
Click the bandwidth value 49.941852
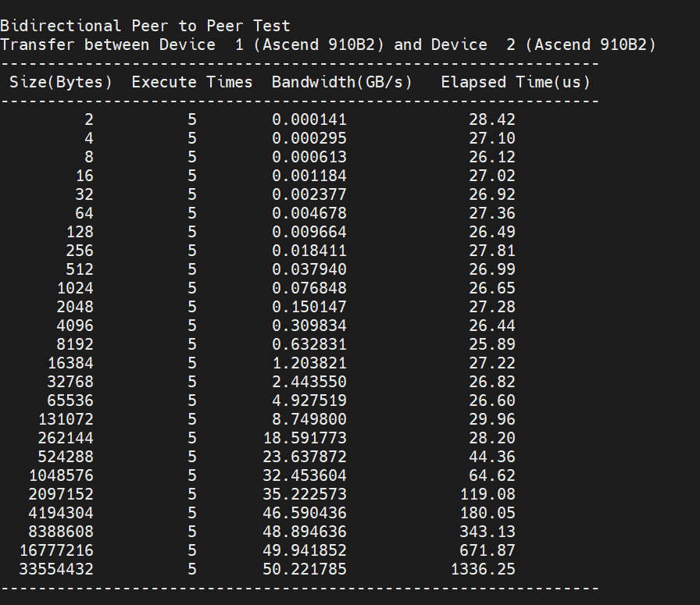[305, 550]
